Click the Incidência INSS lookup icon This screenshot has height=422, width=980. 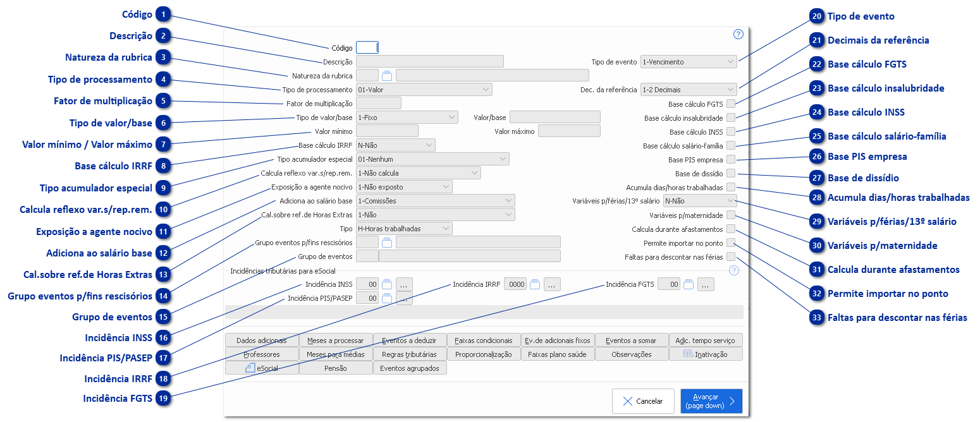pyautogui.click(x=387, y=284)
